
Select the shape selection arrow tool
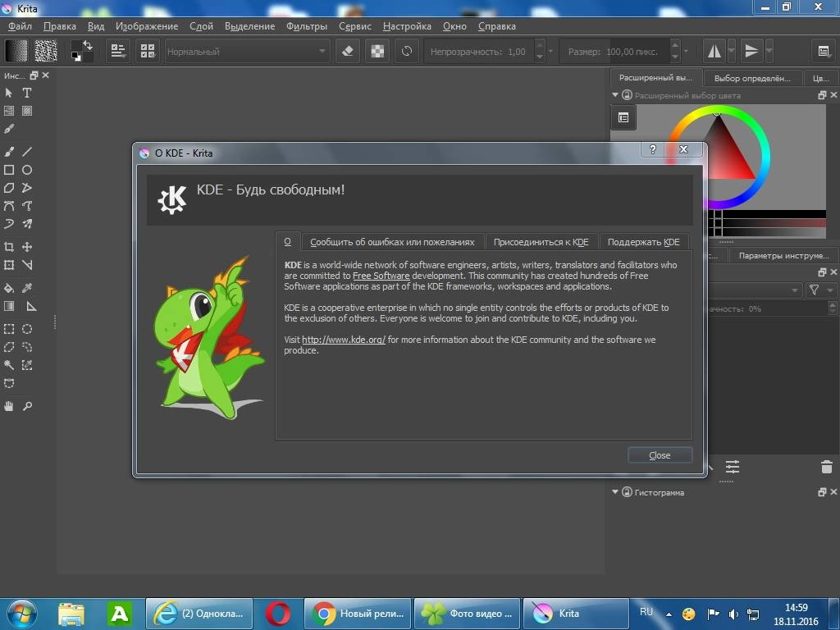8,93
